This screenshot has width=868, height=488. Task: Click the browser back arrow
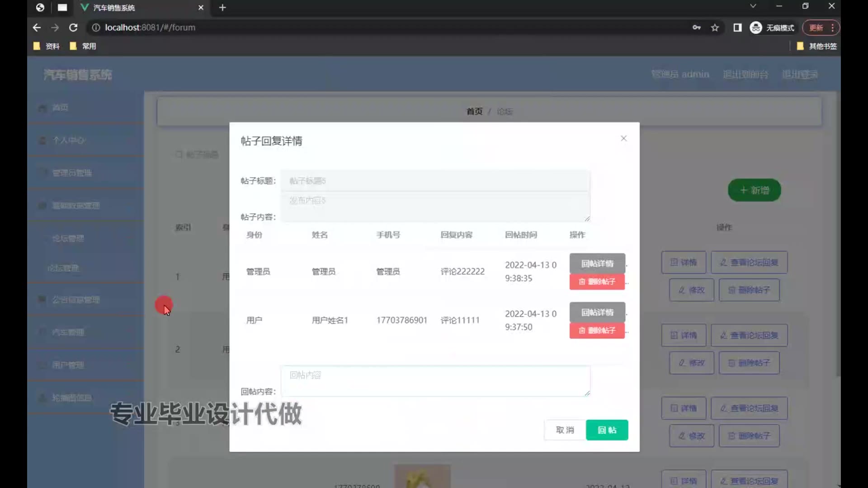pos(37,28)
